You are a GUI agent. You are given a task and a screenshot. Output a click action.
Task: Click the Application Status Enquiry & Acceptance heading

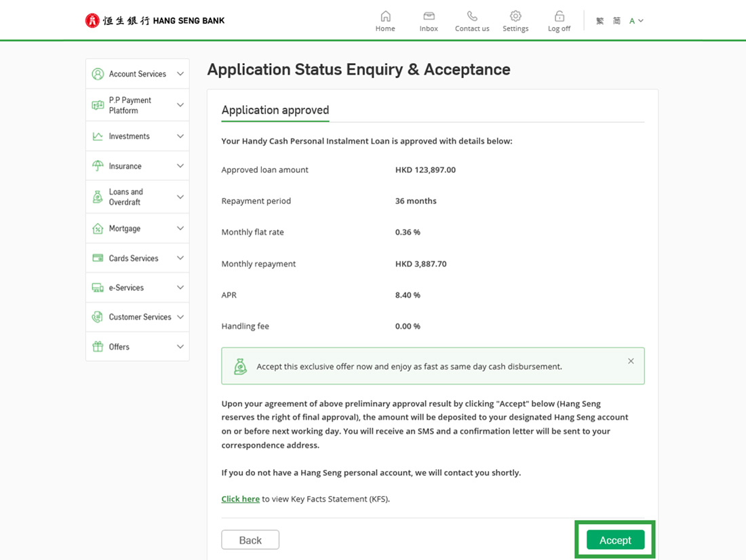359,69
